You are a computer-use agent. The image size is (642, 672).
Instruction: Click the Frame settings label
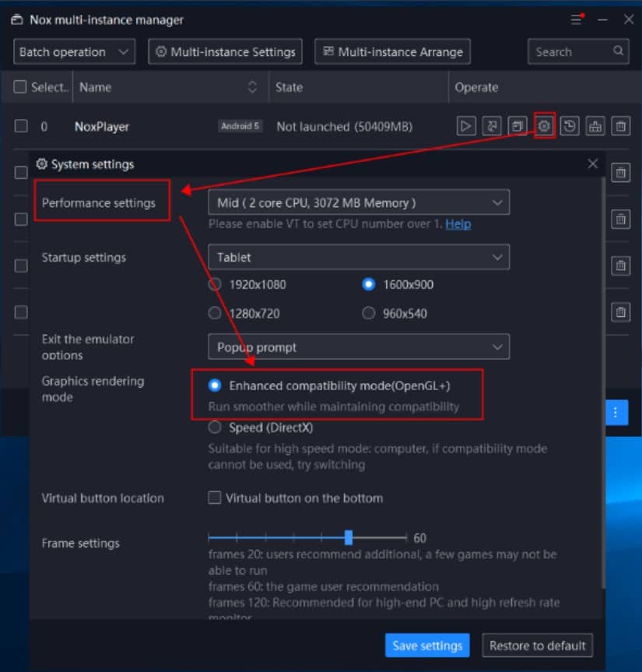pyautogui.click(x=80, y=544)
